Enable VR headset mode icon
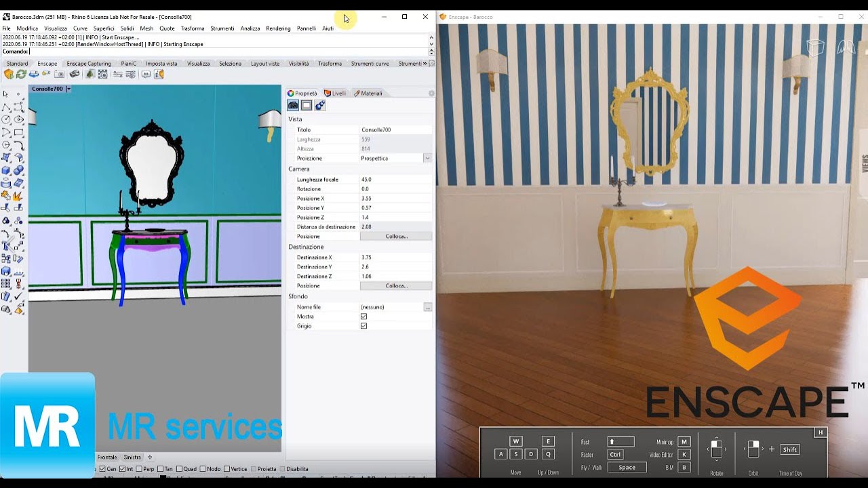868x488 pixels. point(75,74)
